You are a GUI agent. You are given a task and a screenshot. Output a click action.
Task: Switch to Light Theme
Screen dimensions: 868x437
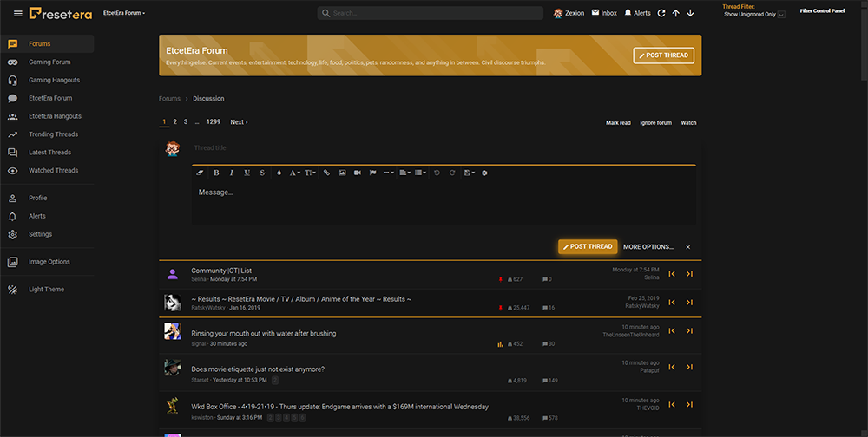click(46, 290)
